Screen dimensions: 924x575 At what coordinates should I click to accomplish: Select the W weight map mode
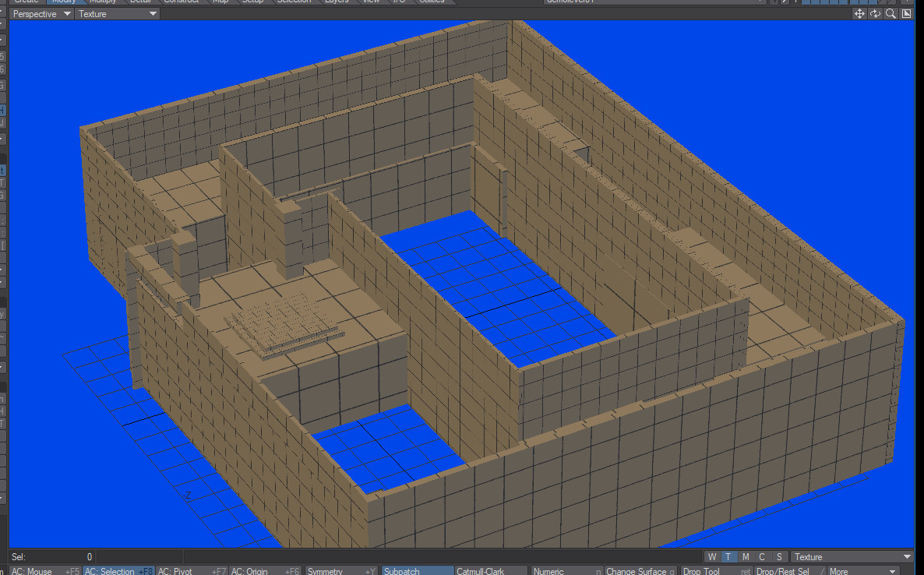point(712,557)
